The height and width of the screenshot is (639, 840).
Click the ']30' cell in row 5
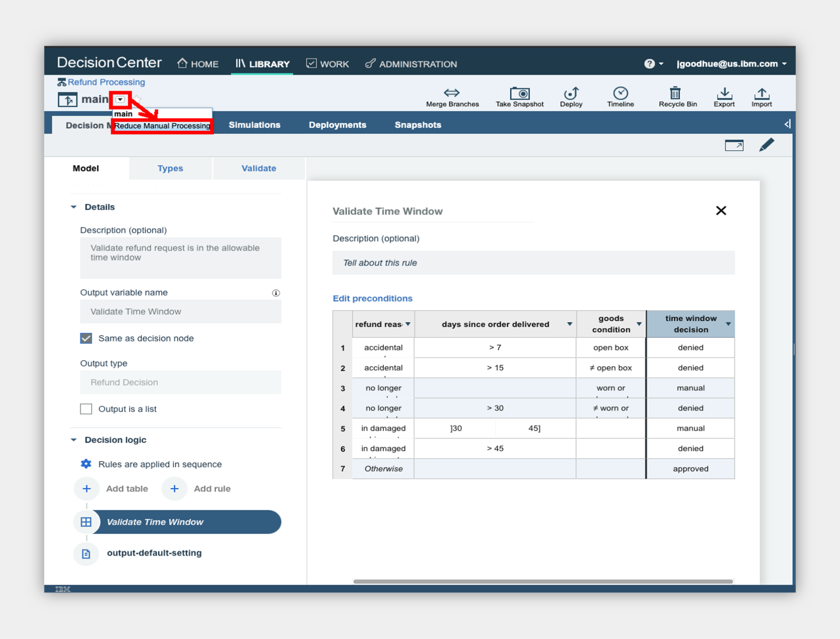(455, 428)
